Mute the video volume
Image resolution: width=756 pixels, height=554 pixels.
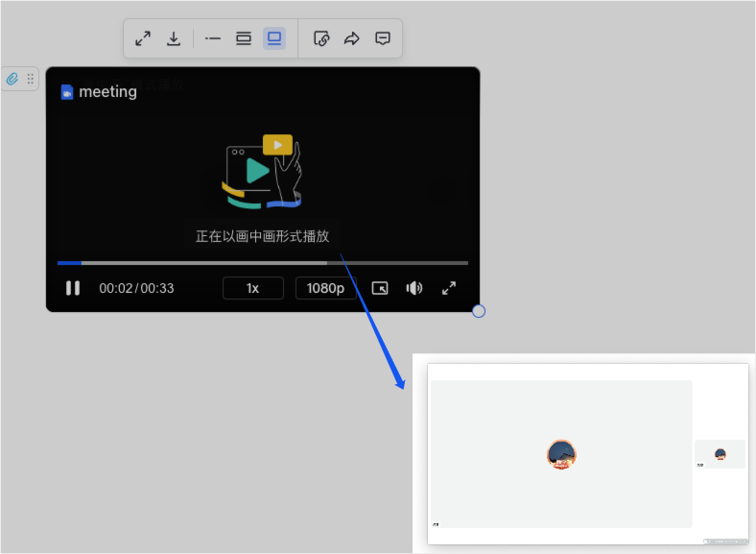[x=414, y=288]
